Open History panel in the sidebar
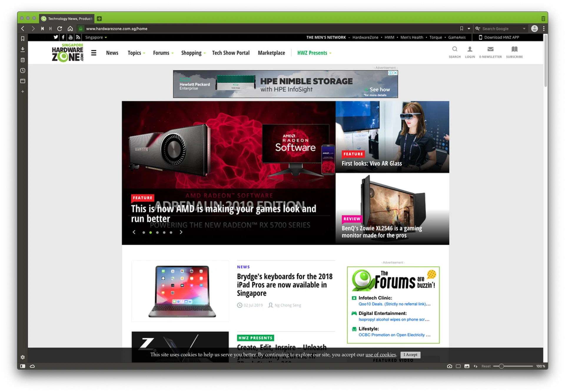 click(23, 71)
